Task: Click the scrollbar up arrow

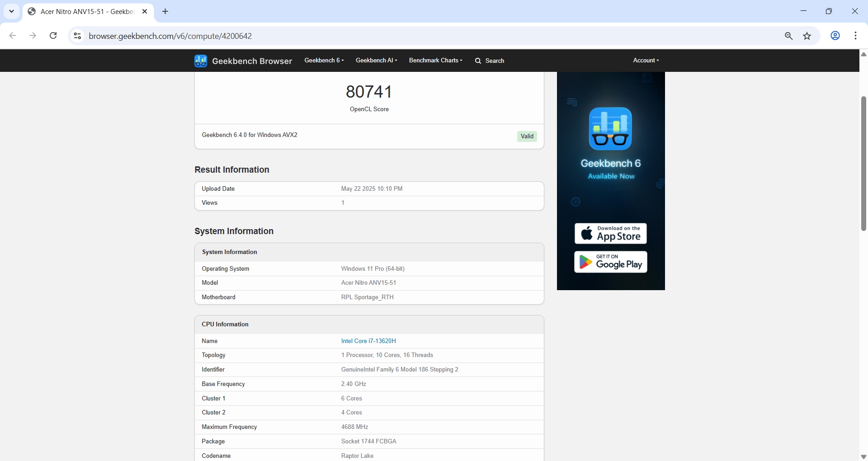Action: pos(863,54)
